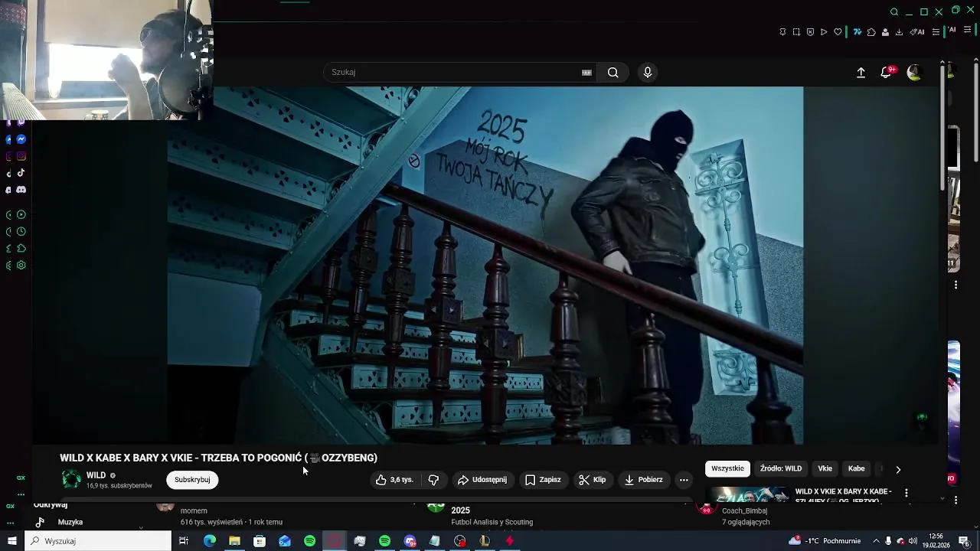Open Instagram in the Opera GX sidebar
Viewport: 980px width, 551px height.
21,156
